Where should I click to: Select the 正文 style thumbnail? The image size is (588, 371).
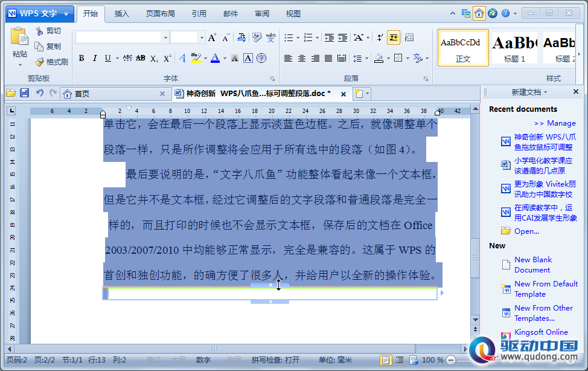point(463,48)
